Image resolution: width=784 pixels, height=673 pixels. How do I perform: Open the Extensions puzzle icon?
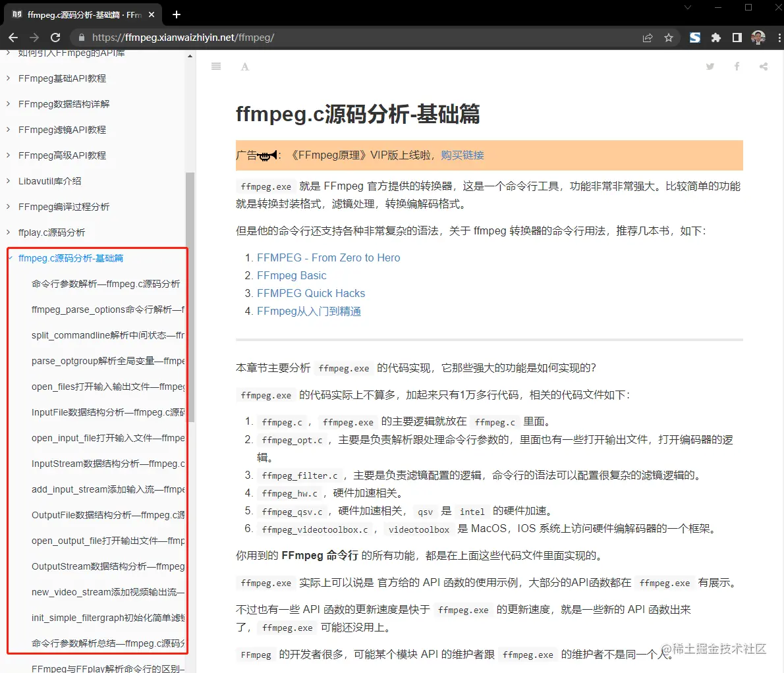click(716, 38)
